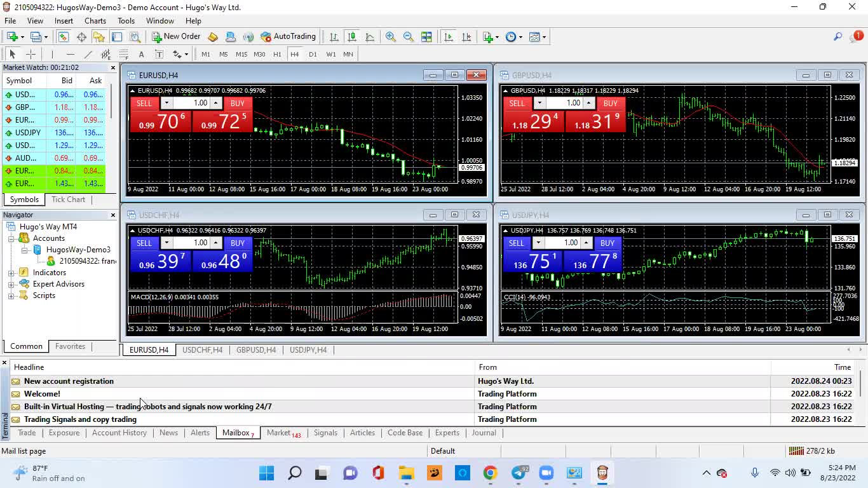The width and height of the screenshot is (868, 488).
Task: Switch chart to Line Chart icon
Action: point(370,37)
